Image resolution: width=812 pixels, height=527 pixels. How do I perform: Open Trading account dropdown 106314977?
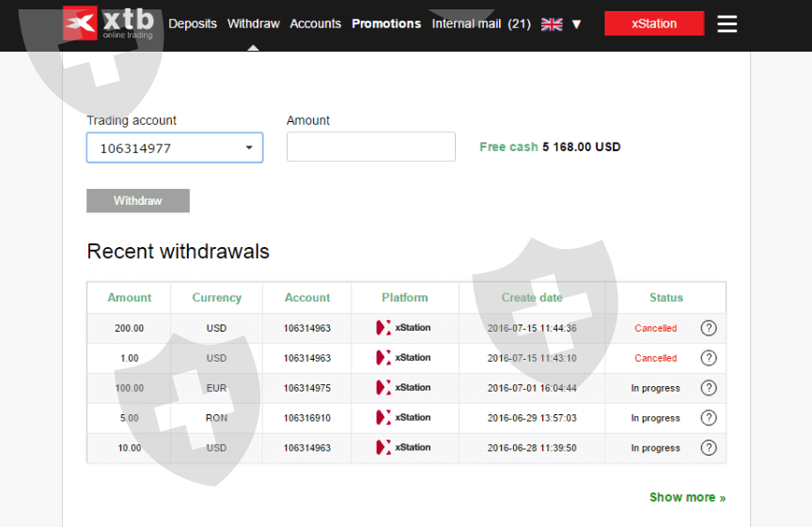pos(175,147)
